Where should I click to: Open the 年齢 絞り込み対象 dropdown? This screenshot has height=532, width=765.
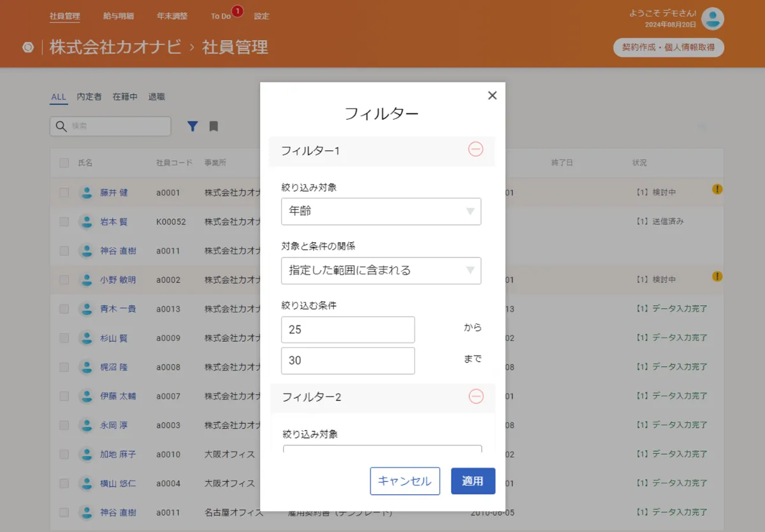click(381, 212)
